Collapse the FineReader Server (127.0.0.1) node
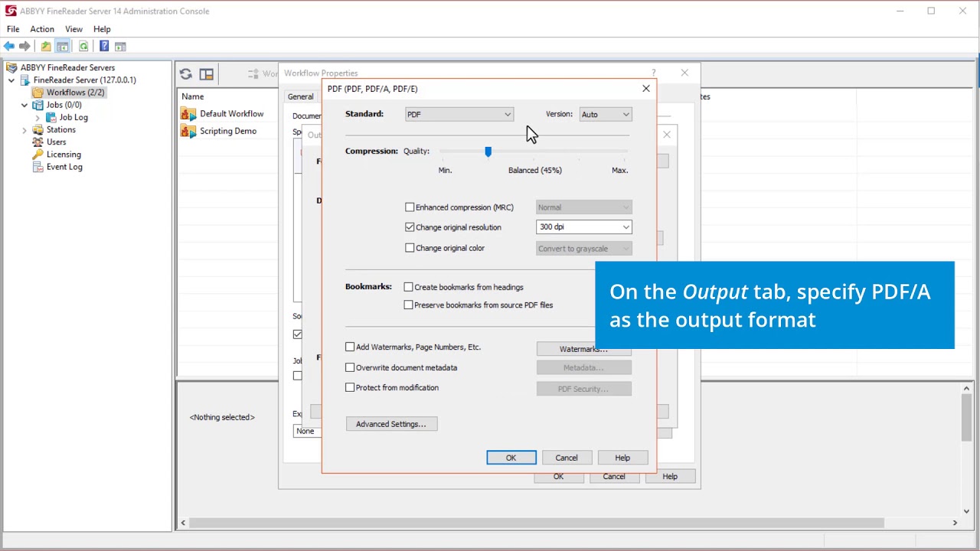The width and height of the screenshot is (980, 551). click(x=11, y=80)
